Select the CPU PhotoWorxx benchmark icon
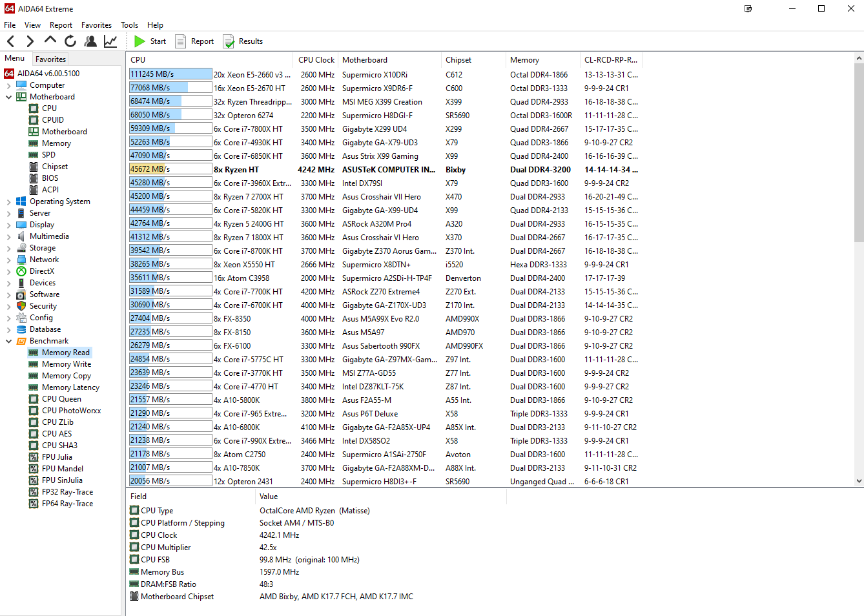The width and height of the screenshot is (864, 616). pyautogui.click(x=34, y=411)
